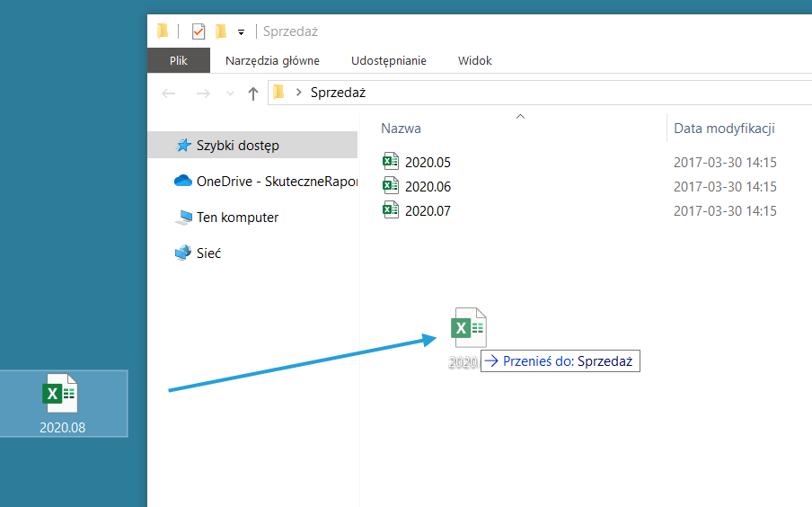Select the 2020.05 Excel file icon
The height and width of the screenshot is (507, 812).
pos(391,163)
